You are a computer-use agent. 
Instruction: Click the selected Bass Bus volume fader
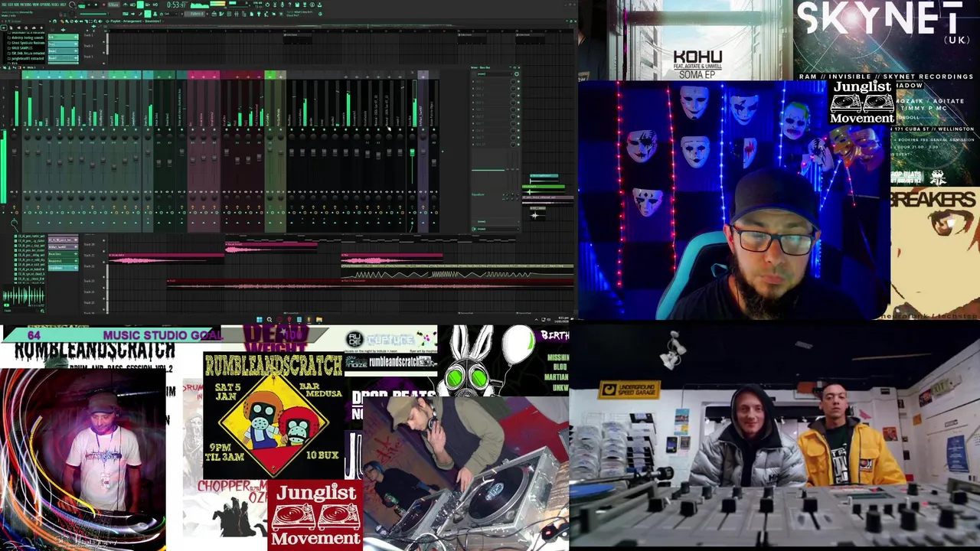[x=412, y=152]
